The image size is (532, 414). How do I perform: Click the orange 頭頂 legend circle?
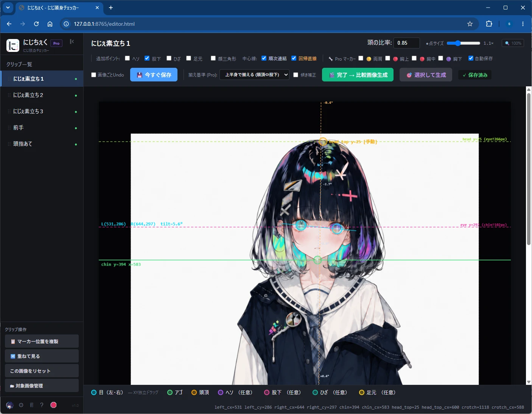[194, 392]
